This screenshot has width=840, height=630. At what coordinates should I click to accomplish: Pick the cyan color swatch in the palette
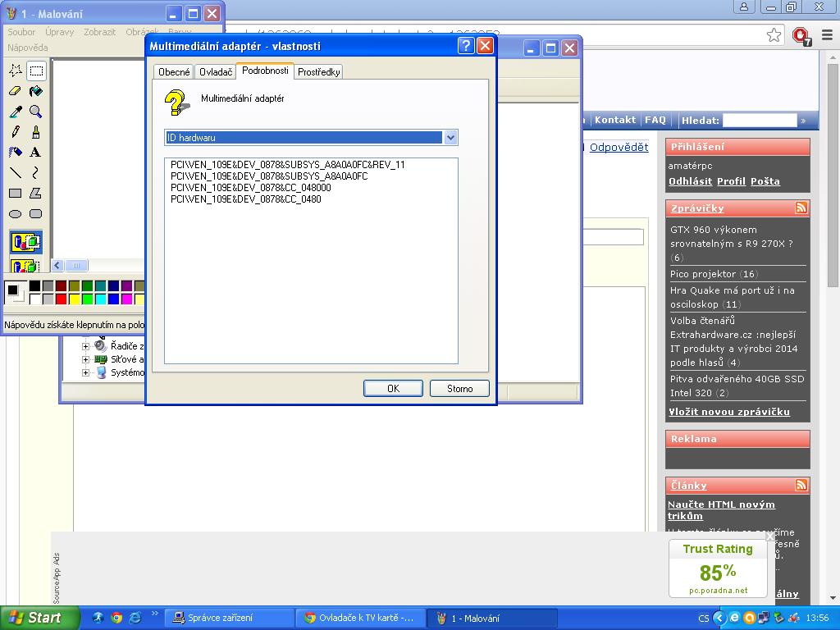click(x=100, y=299)
